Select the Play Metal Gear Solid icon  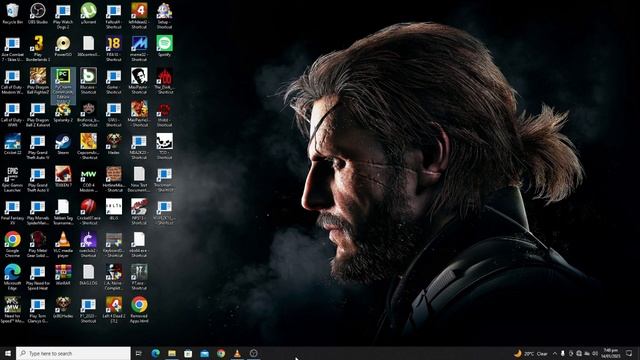[x=38, y=244]
